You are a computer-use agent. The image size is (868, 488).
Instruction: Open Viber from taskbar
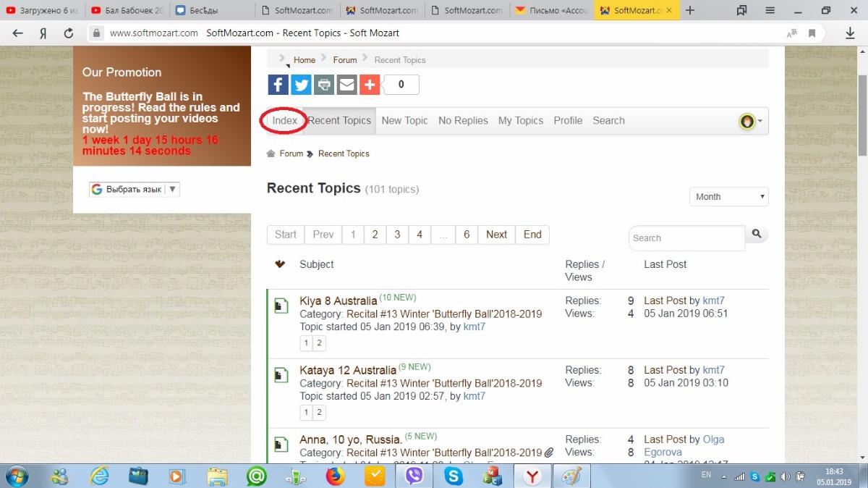[x=414, y=476]
